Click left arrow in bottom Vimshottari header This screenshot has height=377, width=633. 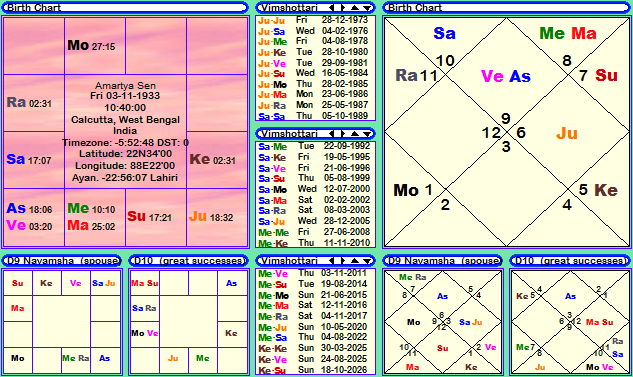coord(331,261)
